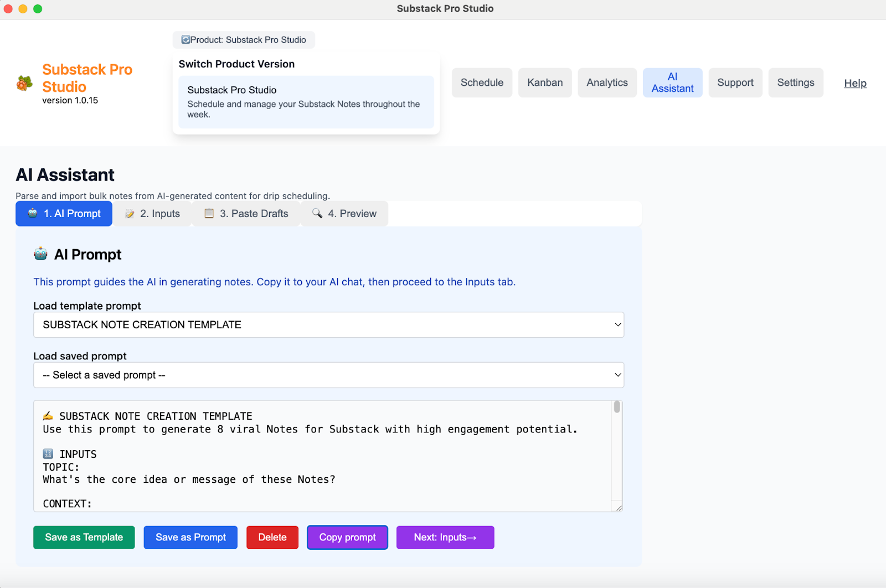Click the Substack Pro Studio app title
Image resolution: width=886 pixels, height=588 pixels.
(87, 78)
